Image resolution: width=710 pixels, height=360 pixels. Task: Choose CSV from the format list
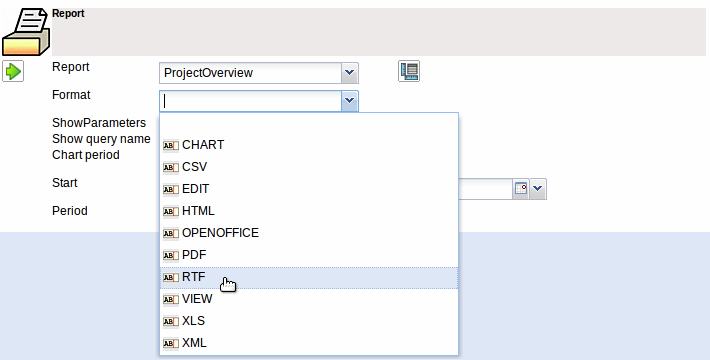[x=309, y=167]
